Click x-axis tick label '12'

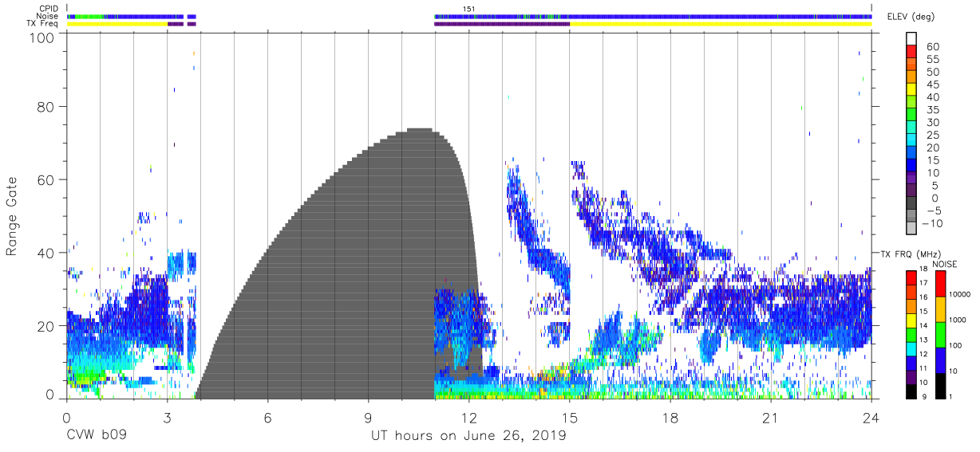pos(469,418)
